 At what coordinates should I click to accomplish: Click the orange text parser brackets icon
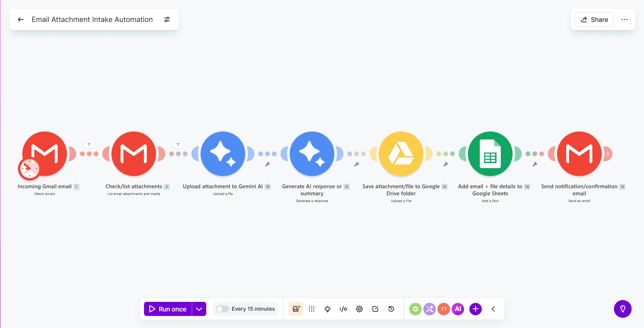pos(444,309)
